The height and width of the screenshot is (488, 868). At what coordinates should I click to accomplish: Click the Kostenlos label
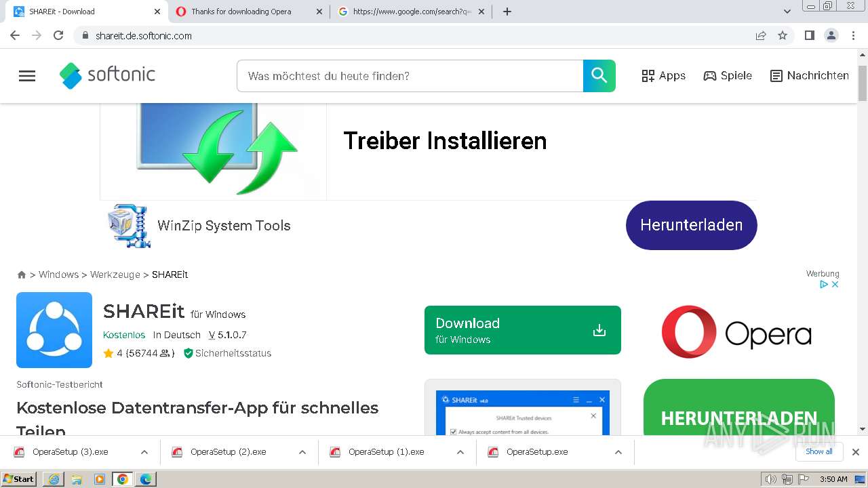[x=124, y=335]
